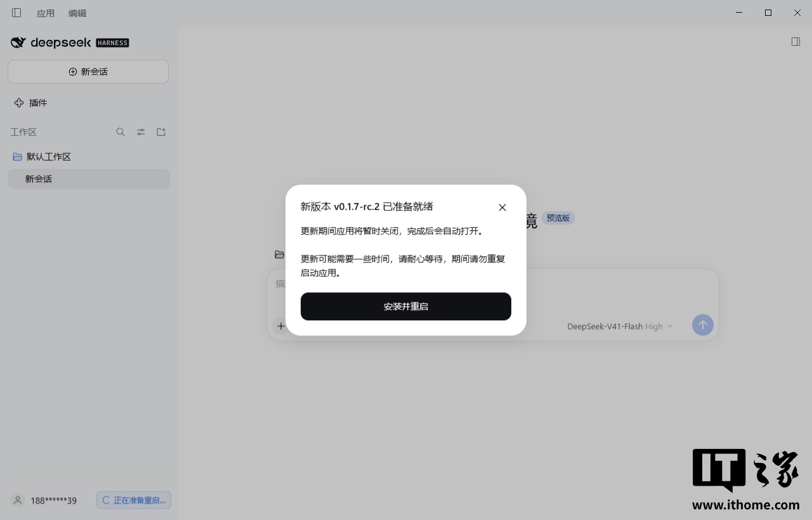This screenshot has width=812, height=520.
Task: Close the application window
Action: click(x=797, y=13)
